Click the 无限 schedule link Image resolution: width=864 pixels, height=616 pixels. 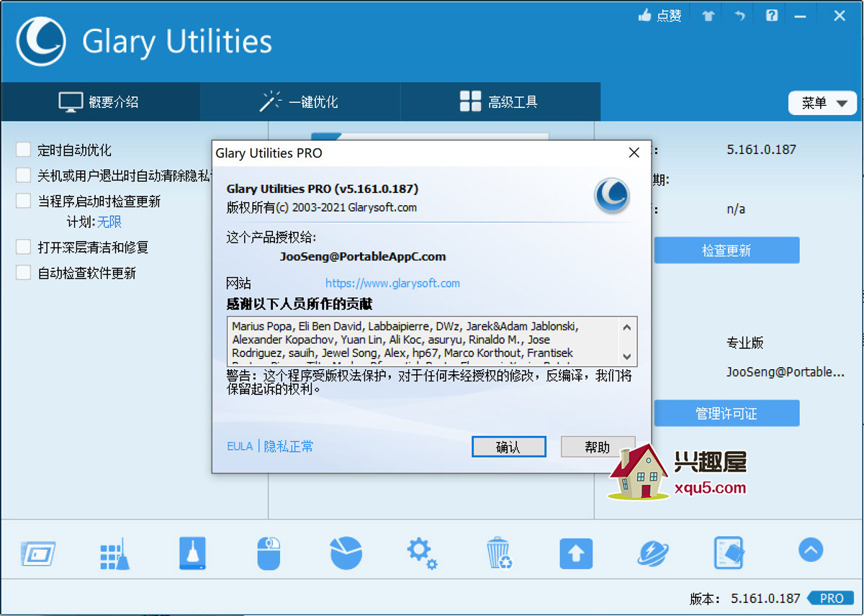pos(110,222)
